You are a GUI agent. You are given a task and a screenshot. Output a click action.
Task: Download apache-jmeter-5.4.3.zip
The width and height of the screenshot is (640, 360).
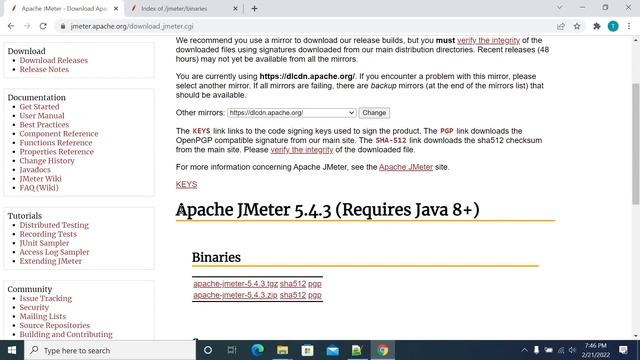click(x=235, y=295)
